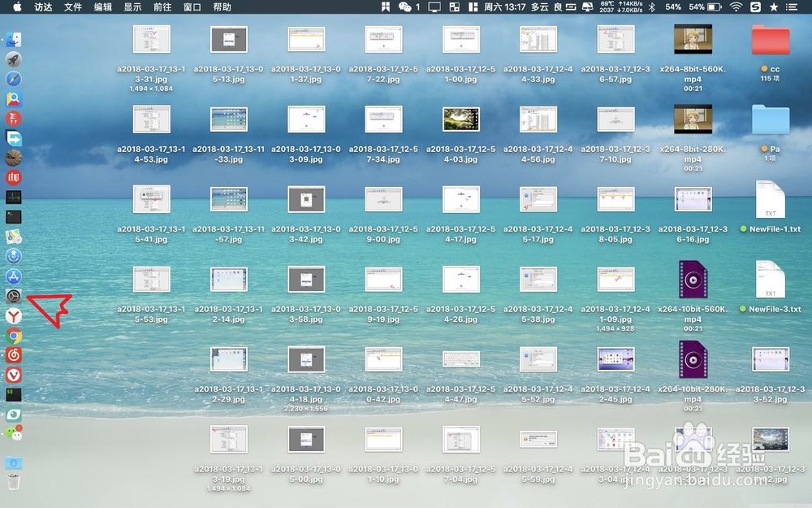Select a2018-03-17_13-05-13.jpg thumbnail
Screen dimensions: 812x508
pyautogui.click(x=229, y=39)
